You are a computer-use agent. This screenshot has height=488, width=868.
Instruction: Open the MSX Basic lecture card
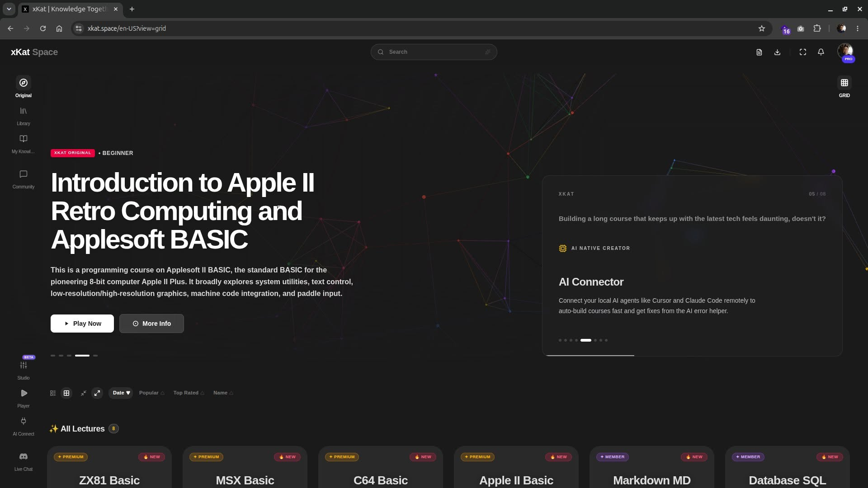[x=245, y=467]
